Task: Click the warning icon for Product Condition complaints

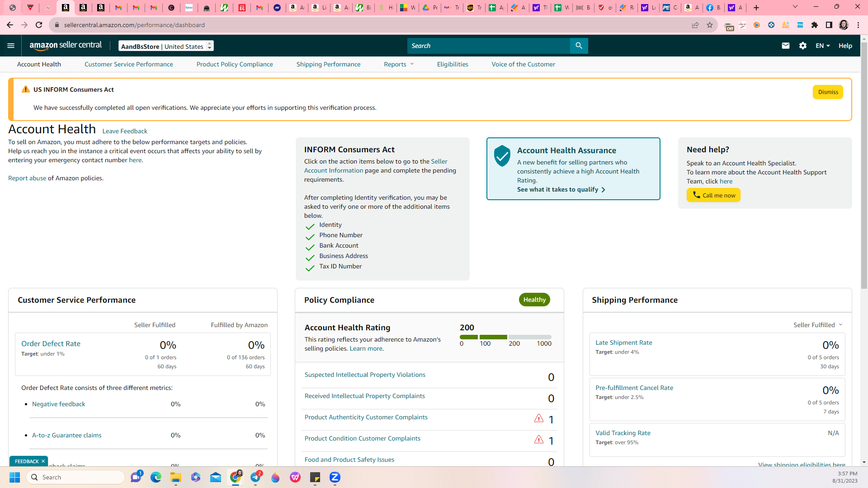Action: (538, 440)
